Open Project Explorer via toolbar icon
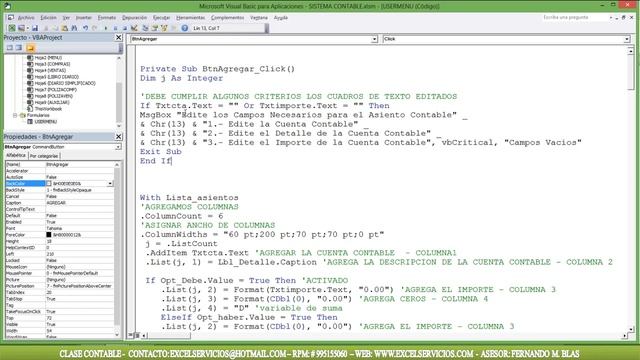 (x=145, y=28)
